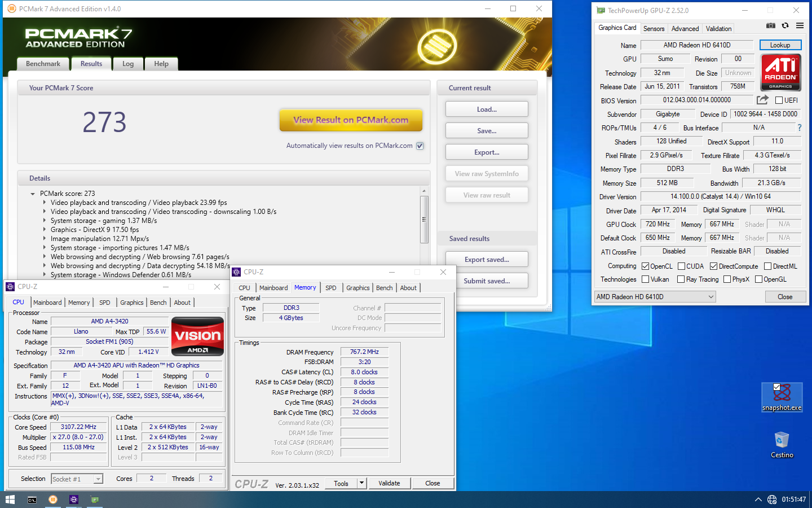Toggle the CUDA checkbox
This screenshot has width=812, height=508.
coord(681,266)
